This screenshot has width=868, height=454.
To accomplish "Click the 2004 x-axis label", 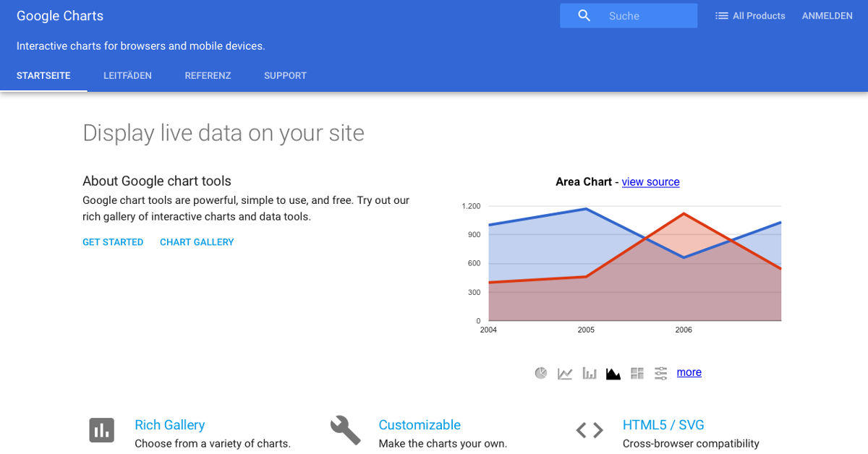I will tap(489, 330).
